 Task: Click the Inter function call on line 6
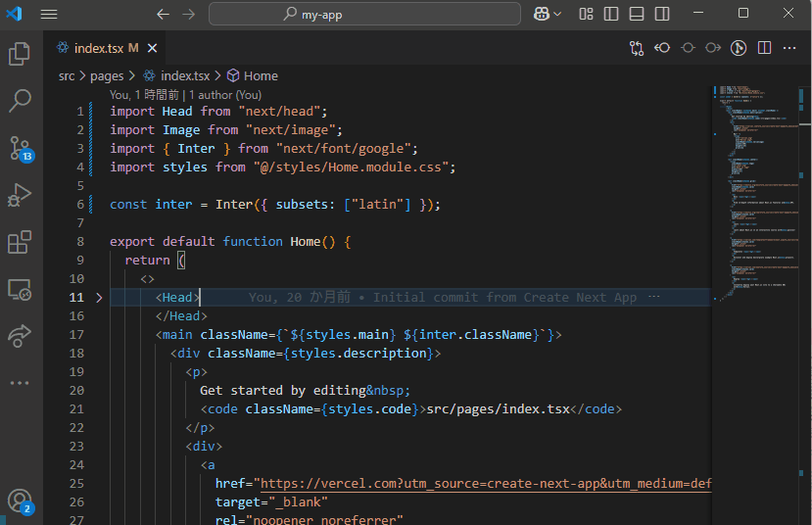tap(234, 205)
